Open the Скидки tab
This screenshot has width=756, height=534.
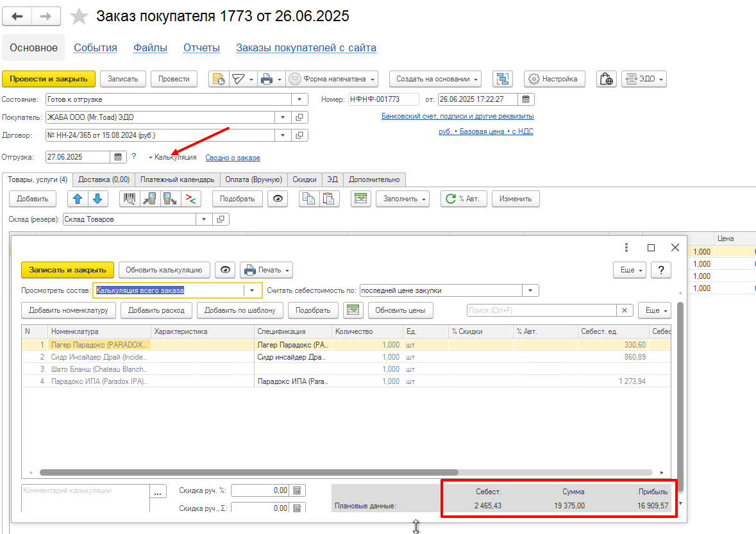pos(305,179)
